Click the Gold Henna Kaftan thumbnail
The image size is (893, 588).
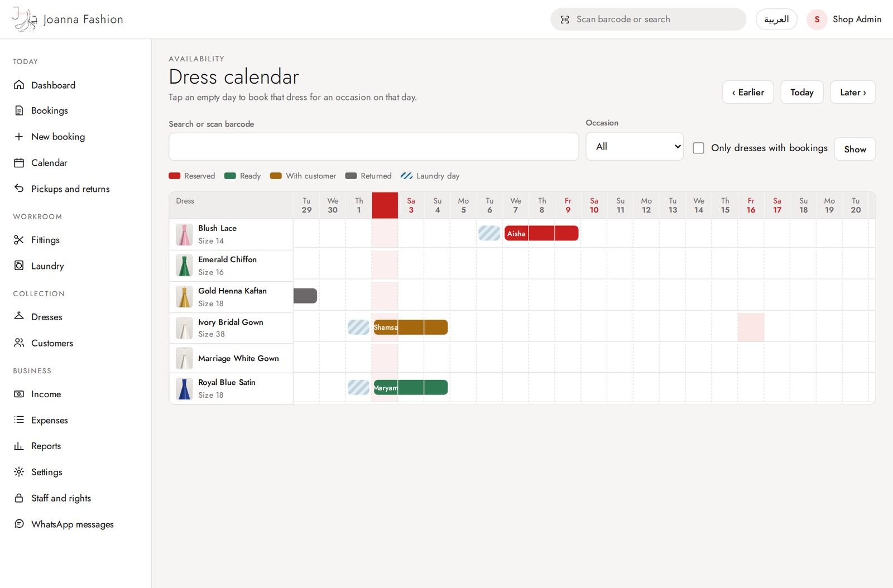pos(184,297)
